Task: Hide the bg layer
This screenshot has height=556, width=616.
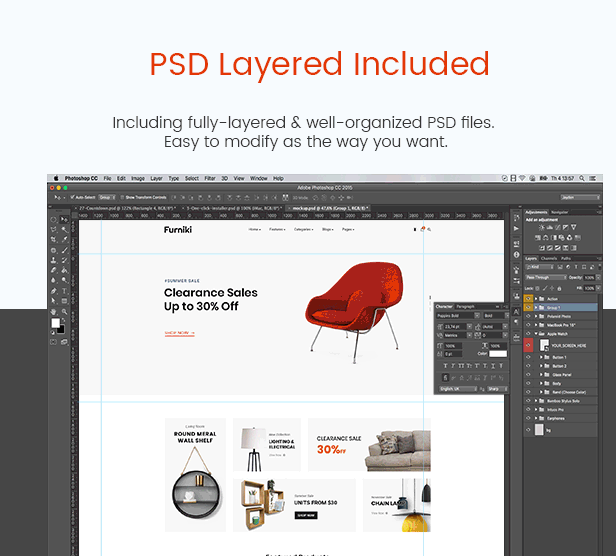Action: pyautogui.click(x=528, y=429)
